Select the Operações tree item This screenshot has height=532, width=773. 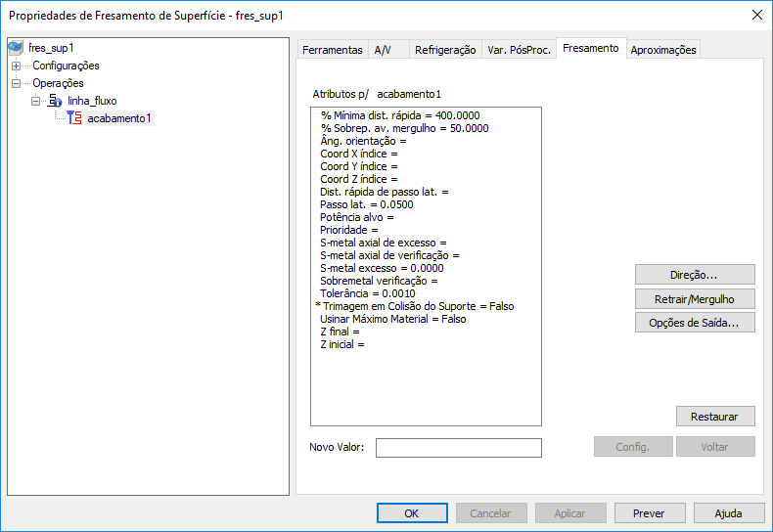(x=58, y=83)
